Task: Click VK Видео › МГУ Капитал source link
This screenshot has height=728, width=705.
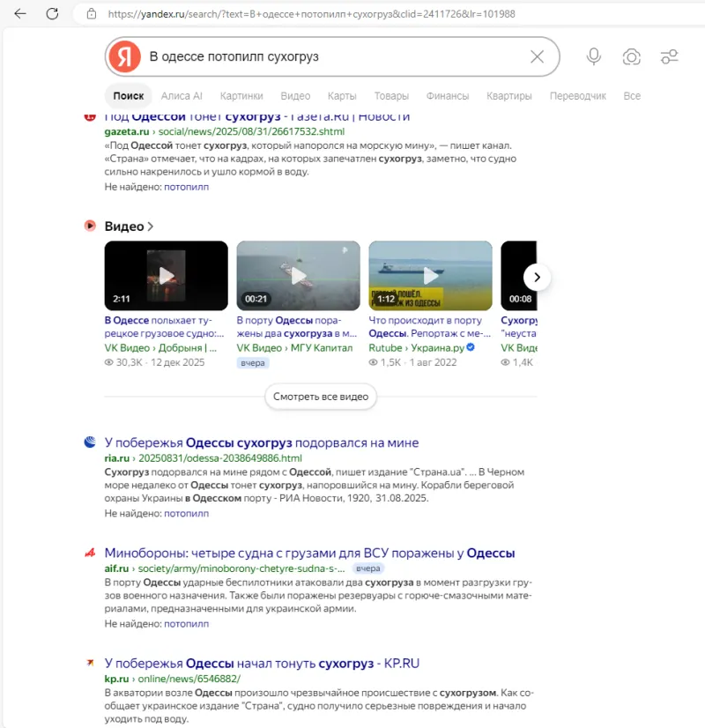Action: point(294,348)
